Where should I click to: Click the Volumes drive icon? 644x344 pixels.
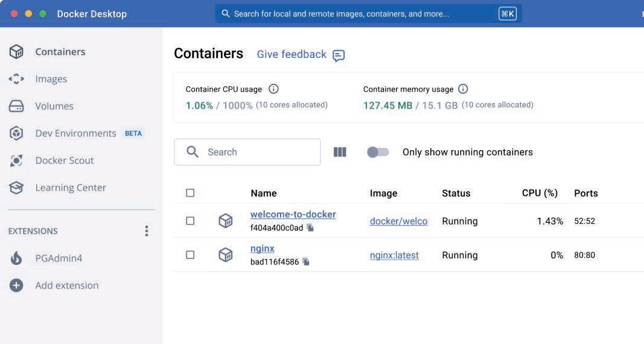click(x=16, y=106)
